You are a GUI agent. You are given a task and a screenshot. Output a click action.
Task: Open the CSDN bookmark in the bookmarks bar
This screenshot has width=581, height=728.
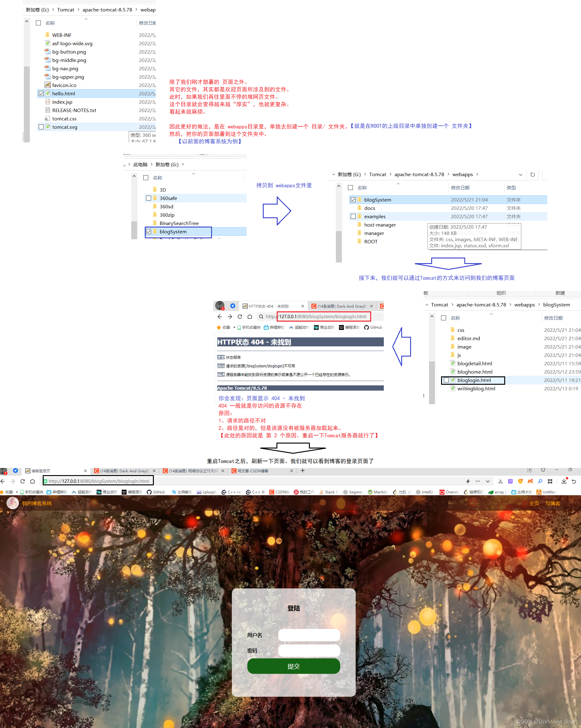pyautogui.click(x=279, y=492)
